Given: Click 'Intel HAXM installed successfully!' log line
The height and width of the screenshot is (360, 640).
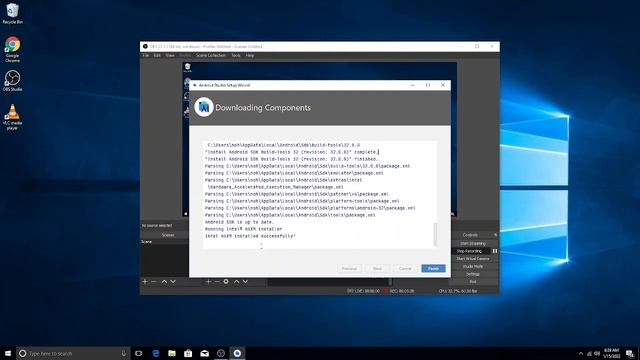Looking at the screenshot, I should pos(250,236).
